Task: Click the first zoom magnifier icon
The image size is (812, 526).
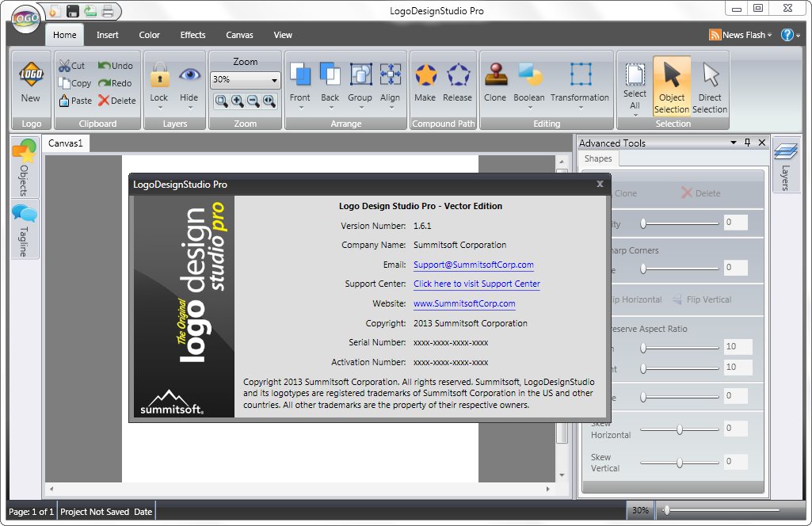Action: 222,101
